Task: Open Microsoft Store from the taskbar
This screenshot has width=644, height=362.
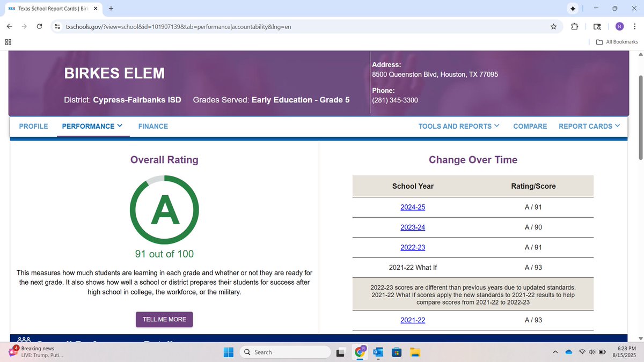Action: tap(396, 352)
